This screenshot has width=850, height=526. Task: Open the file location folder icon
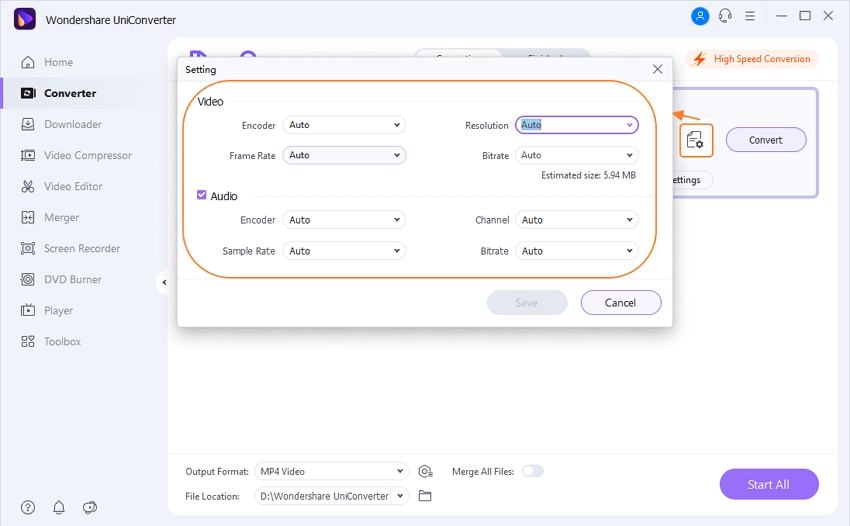click(425, 496)
